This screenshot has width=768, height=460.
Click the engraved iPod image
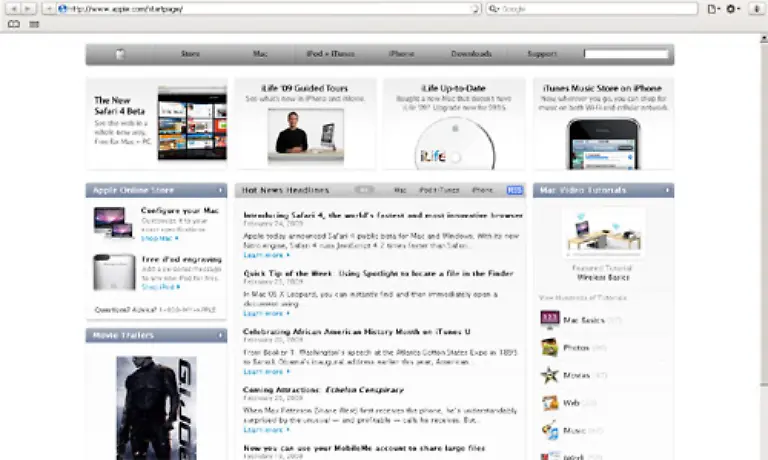tap(114, 272)
